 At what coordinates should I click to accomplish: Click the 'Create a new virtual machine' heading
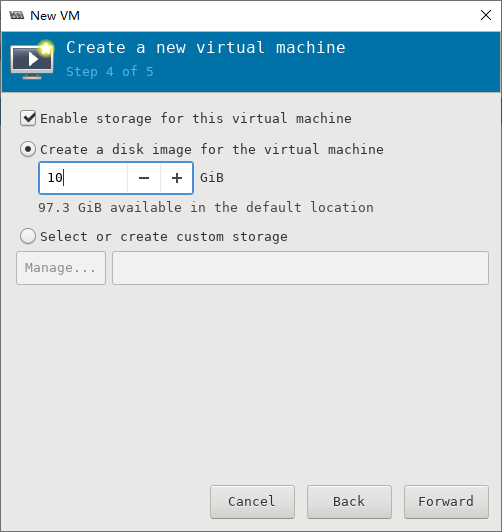click(206, 48)
